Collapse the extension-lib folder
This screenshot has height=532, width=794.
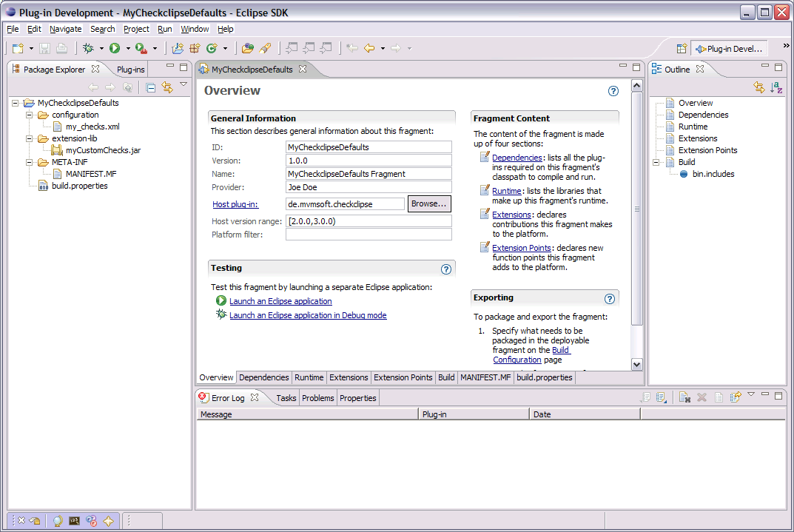click(30, 138)
